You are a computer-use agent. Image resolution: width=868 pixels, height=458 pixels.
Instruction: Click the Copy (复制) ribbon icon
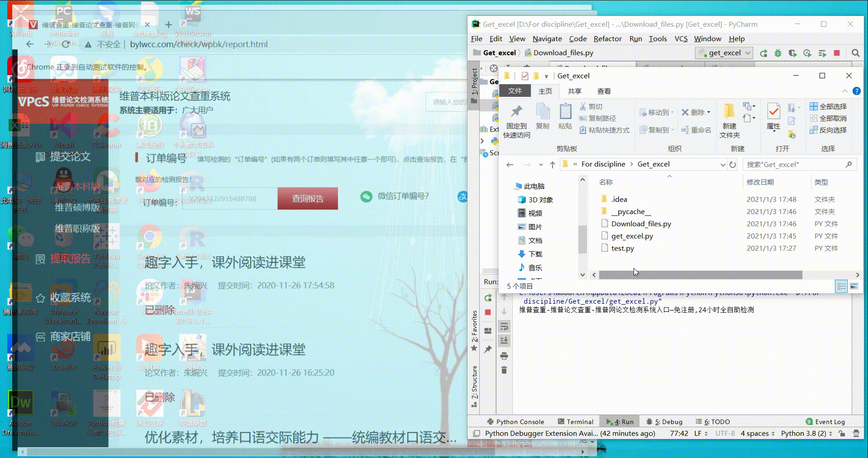tap(542, 117)
